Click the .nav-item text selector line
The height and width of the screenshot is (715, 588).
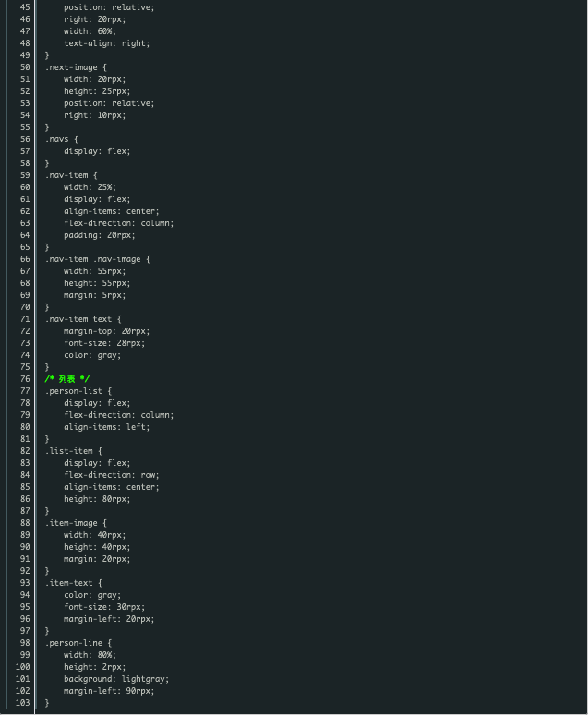coord(78,319)
